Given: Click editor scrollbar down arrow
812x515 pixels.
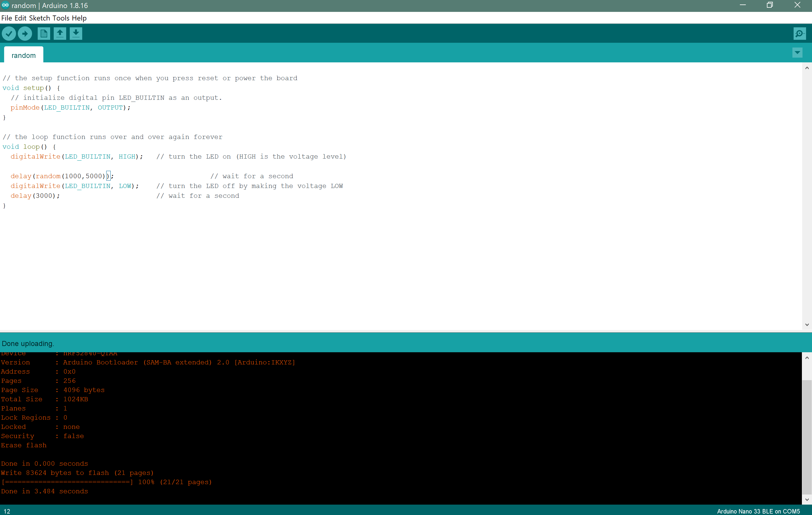Looking at the screenshot, I should click(807, 325).
